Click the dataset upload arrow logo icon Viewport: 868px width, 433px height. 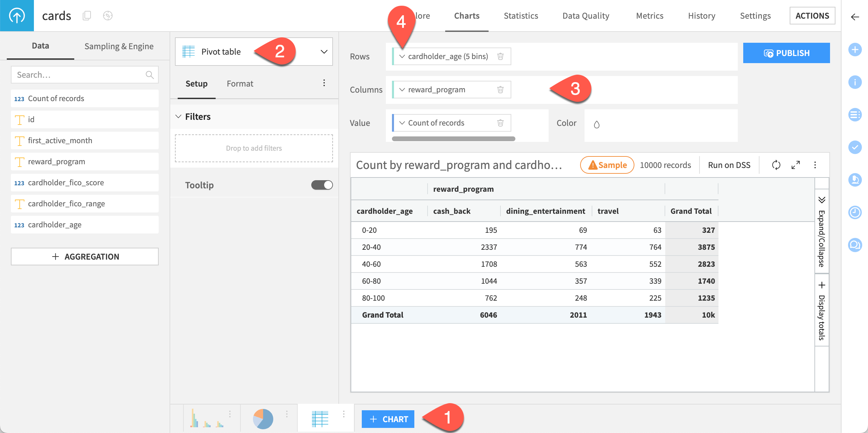(x=17, y=16)
